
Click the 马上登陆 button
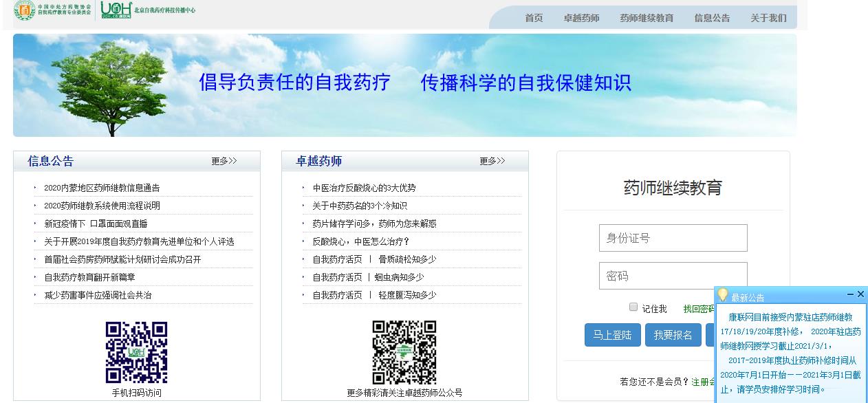coord(612,335)
